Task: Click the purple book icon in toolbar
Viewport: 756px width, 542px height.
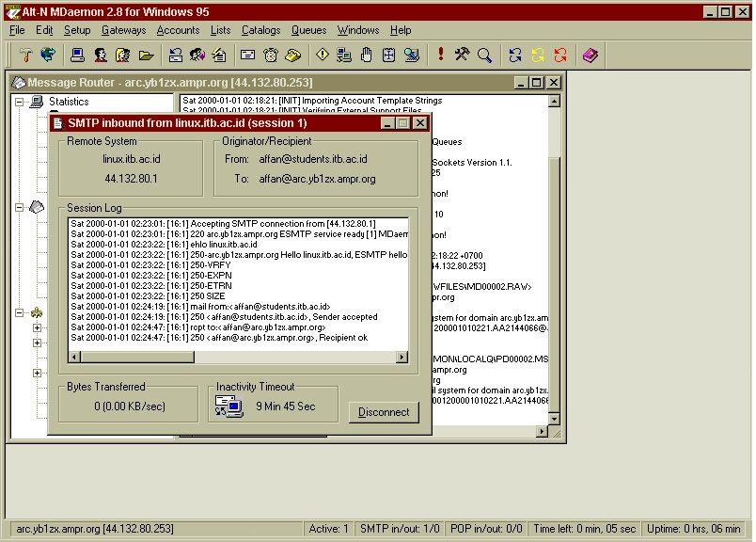Action: 590,56
